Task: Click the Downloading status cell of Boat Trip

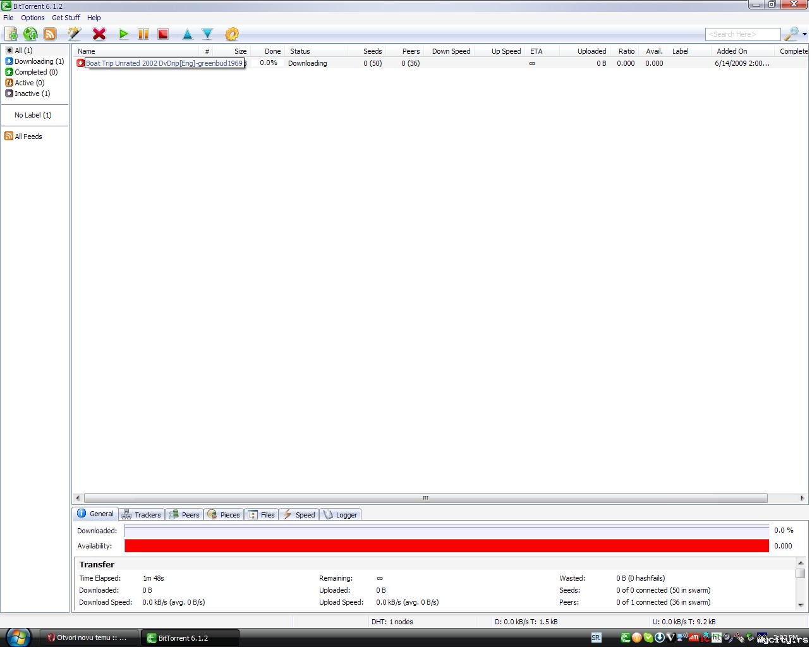Action: point(307,63)
